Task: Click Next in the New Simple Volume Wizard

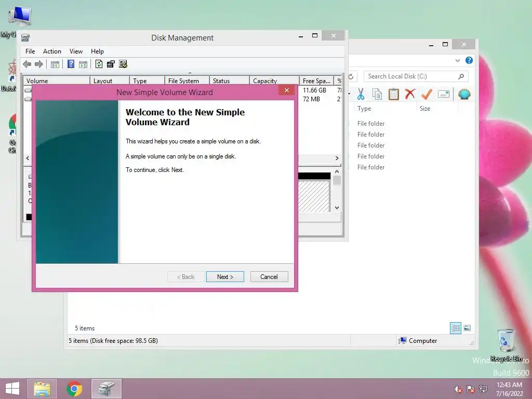Action: (225, 277)
